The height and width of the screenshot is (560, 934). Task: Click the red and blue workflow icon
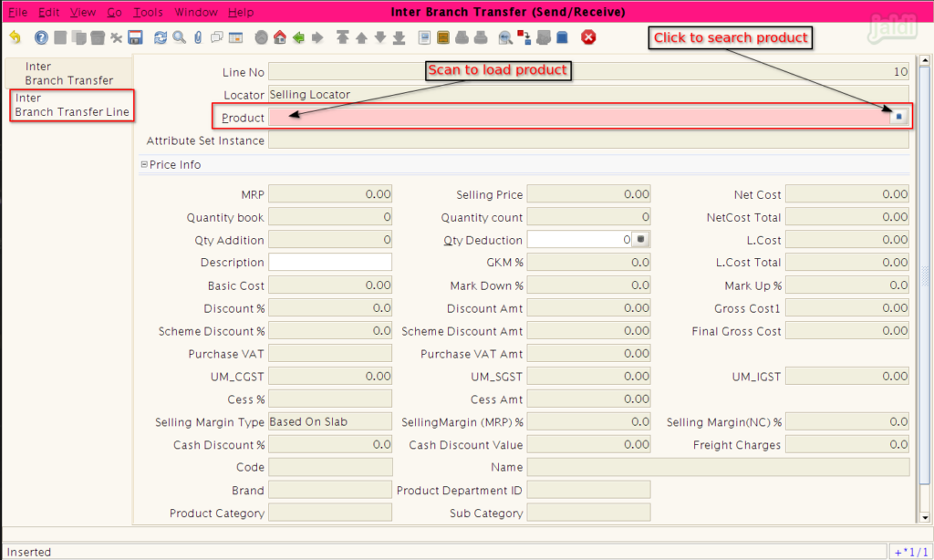pos(524,37)
